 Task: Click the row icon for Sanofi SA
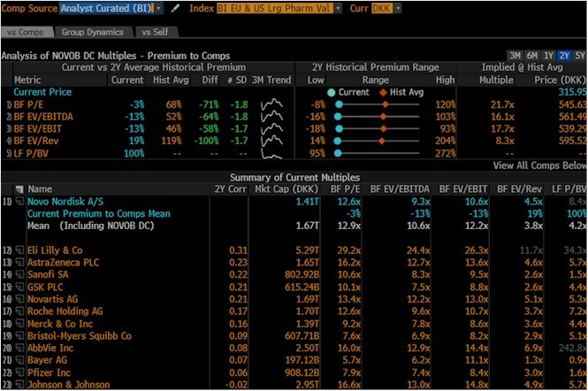coord(19,275)
